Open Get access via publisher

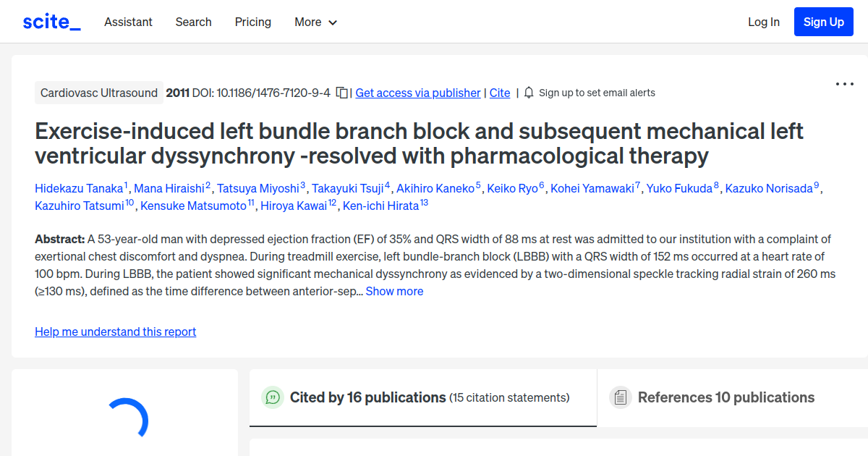click(x=417, y=93)
